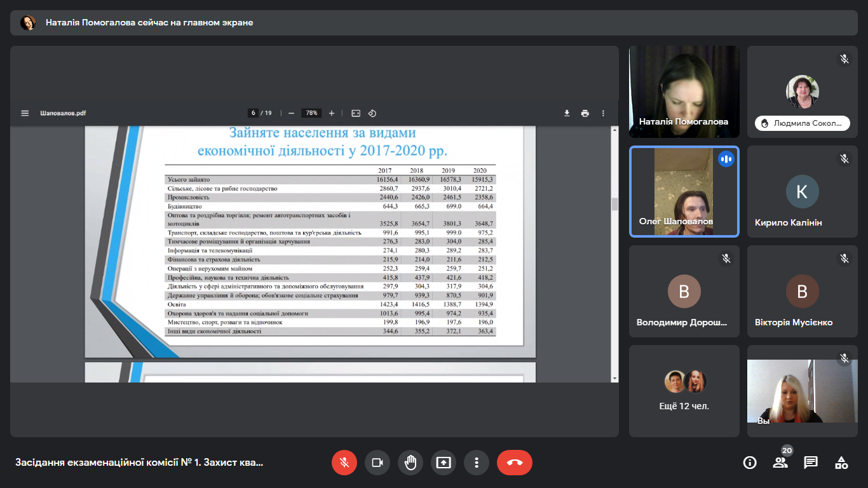Download the Шаповалов.pdf file
Viewport: 868px width, 488px height.
point(567,113)
